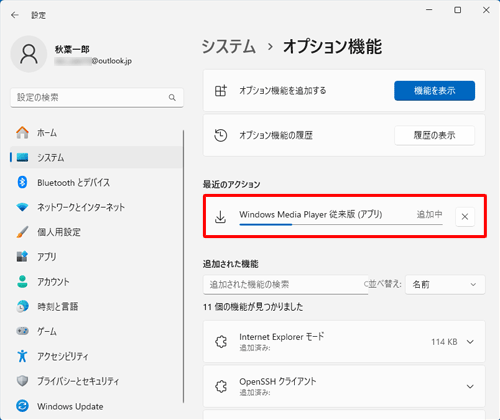Screen dimensions: 500x420
Task: Expand the OpenSSH クライアント entry
Action: pyautogui.click(x=470, y=386)
